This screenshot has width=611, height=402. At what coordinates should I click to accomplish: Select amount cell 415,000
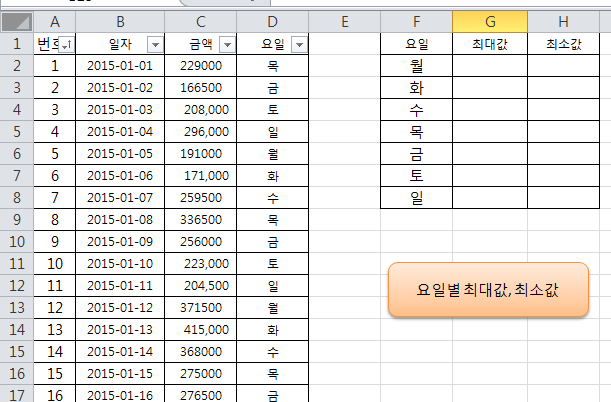[x=200, y=330]
